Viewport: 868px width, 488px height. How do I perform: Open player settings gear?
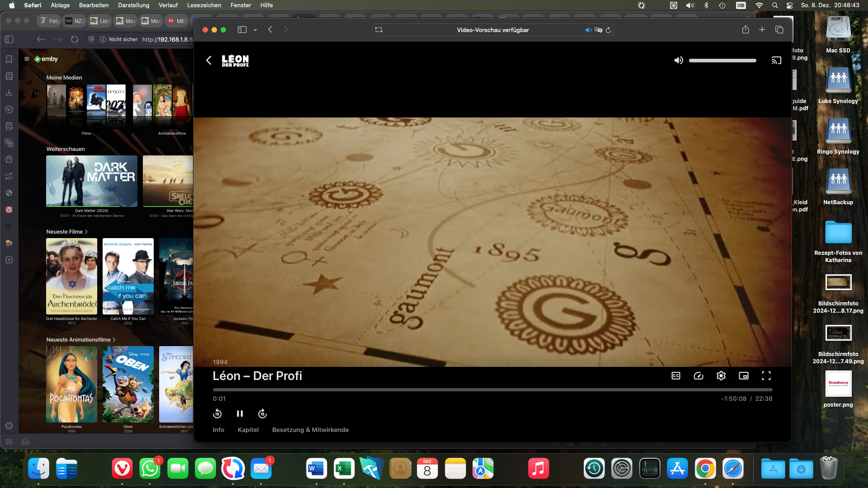click(721, 376)
